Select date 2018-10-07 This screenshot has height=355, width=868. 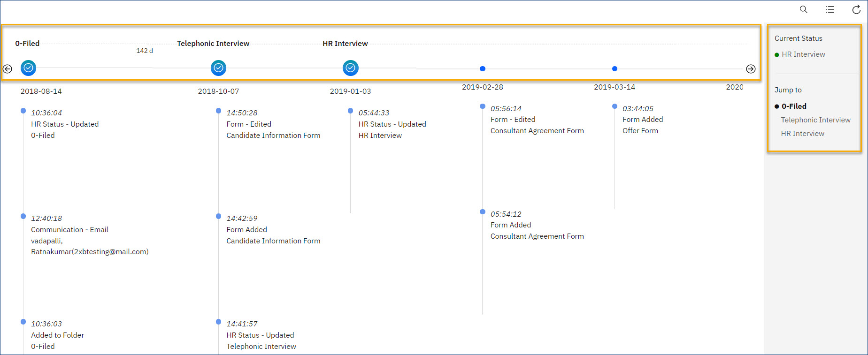click(x=218, y=91)
